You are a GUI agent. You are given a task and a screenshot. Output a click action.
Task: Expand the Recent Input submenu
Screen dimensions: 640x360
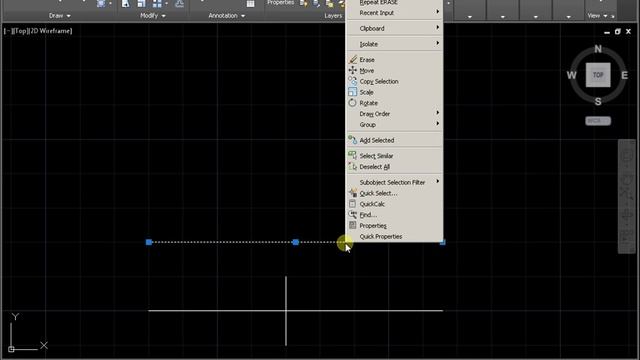point(394,13)
